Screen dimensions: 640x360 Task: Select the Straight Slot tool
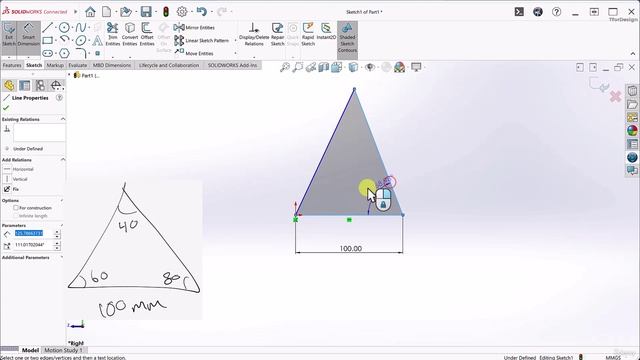(x=47, y=53)
